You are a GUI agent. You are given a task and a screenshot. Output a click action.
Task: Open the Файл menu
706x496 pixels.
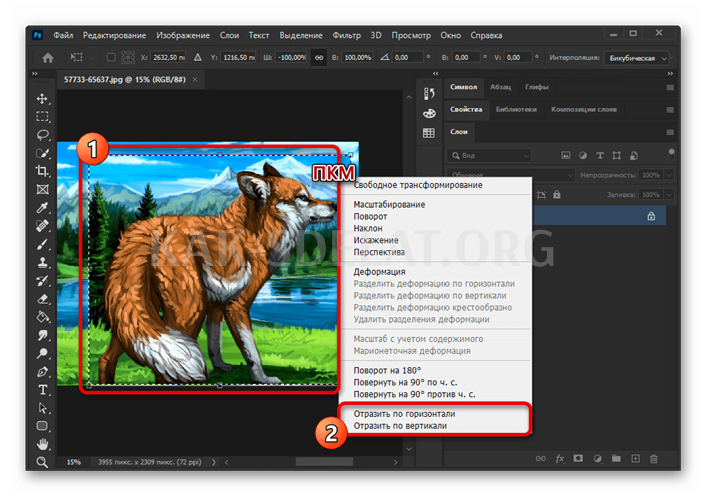tap(63, 35)
